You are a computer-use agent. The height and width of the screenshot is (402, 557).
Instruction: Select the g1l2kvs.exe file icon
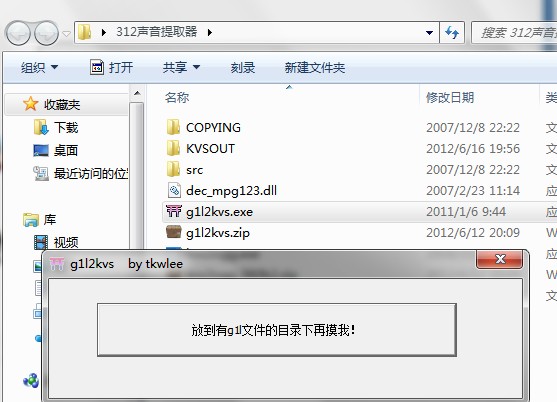pos(174,212)
